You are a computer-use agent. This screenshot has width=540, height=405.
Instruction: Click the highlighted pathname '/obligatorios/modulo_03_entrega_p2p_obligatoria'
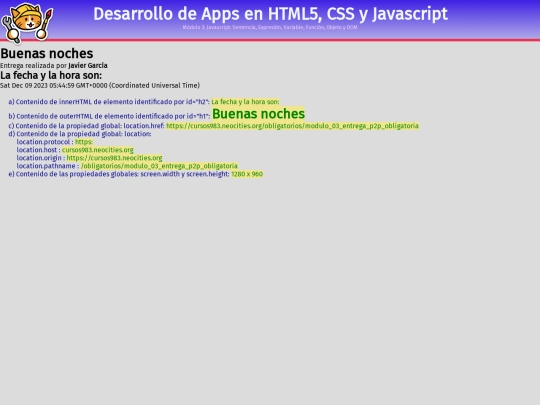pos(159,166)
